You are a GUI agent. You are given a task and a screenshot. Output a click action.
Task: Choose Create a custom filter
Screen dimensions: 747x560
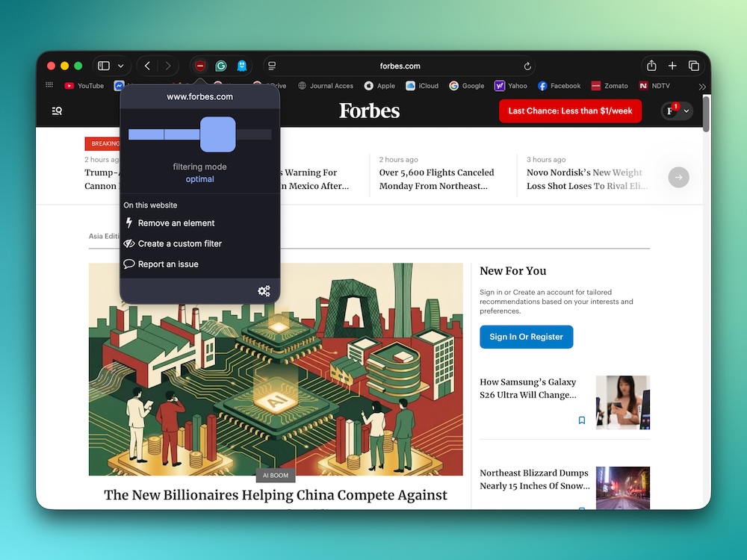[x=179, y=243]
